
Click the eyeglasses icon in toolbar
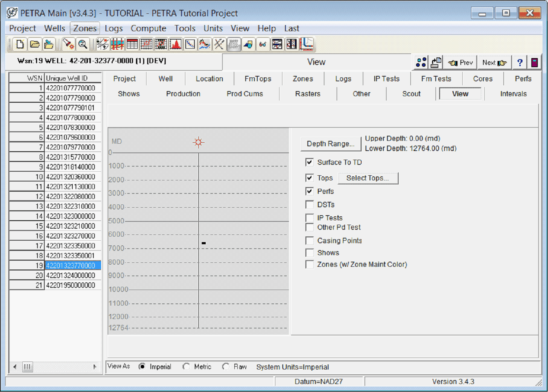(262, 44)
